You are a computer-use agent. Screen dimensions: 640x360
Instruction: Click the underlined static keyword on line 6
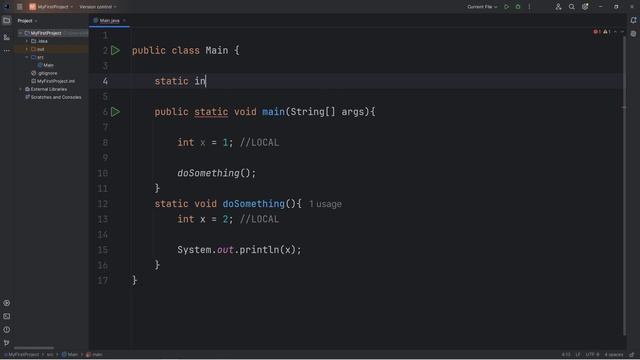[211, 112]
